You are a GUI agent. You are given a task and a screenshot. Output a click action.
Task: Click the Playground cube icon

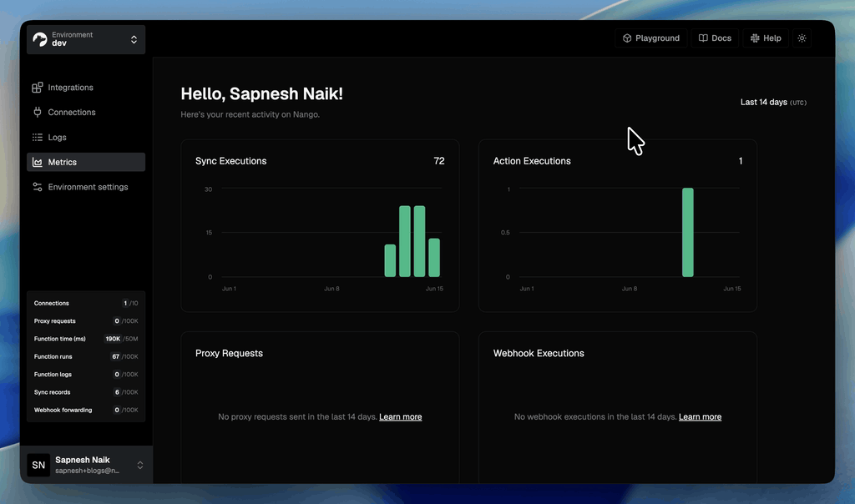627,38
